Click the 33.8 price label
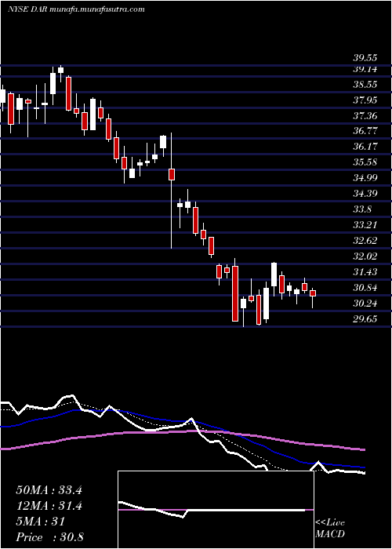The width and height of the screenshot is (392, 549). pyautogui.click(x=362, y=209)
